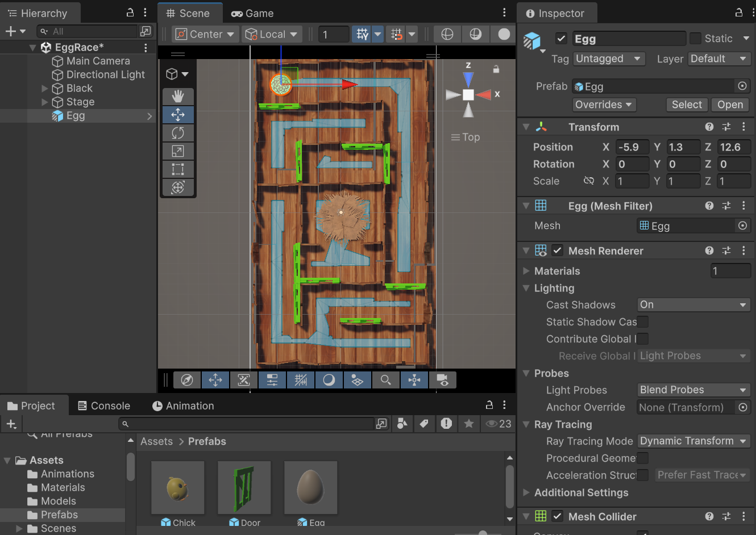Image resolution: width=756 pixels, height=535 pixels.
Task: Disable the Egg active checkbox
Action: [561, 39]
